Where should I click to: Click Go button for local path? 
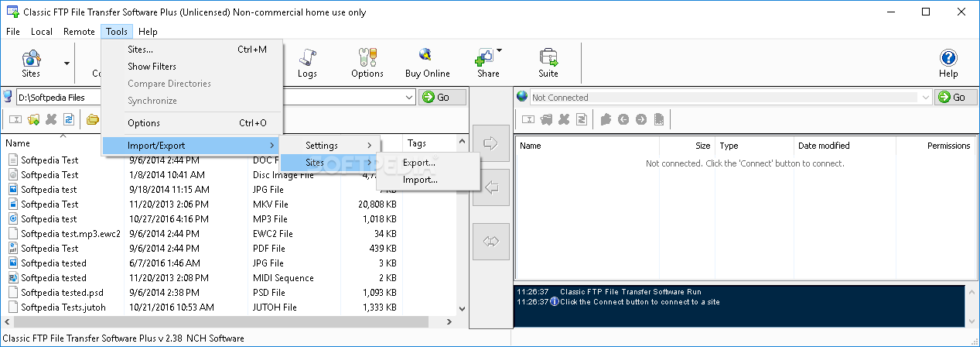pos(442,97)
